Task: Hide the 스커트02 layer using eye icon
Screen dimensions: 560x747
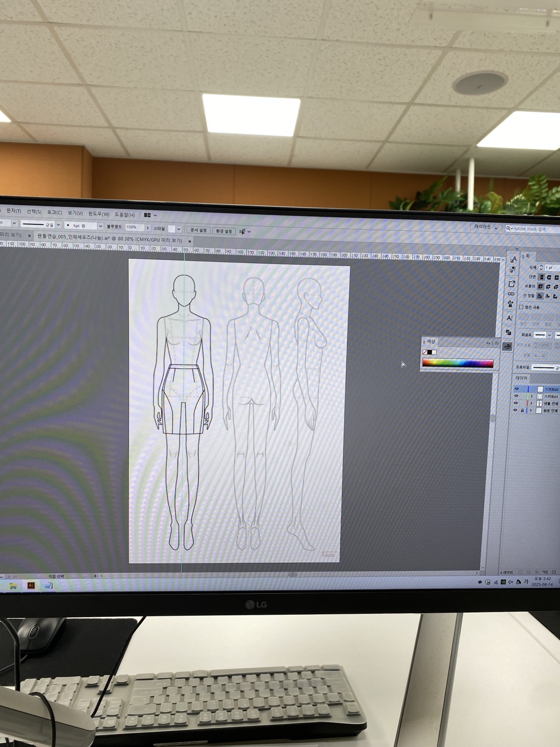Action: 516,389
